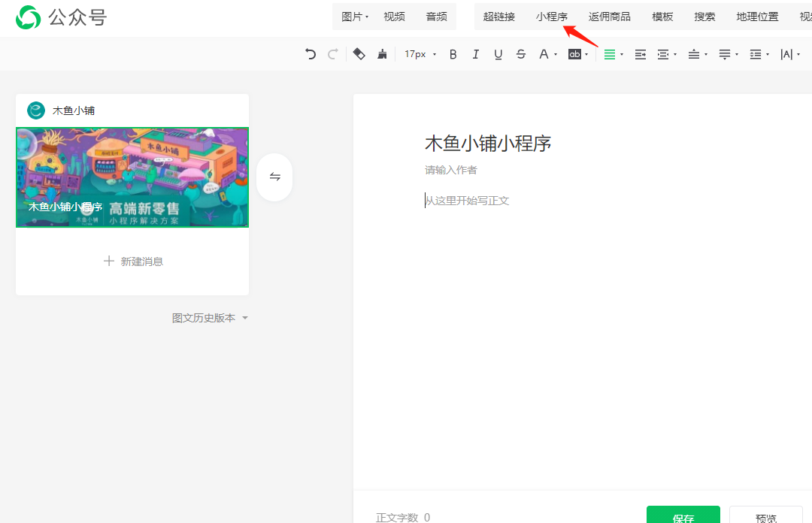The image size is (812, 523).
Task: Click the spacing before paragraph icon
Action: click(x=694, y=54)
